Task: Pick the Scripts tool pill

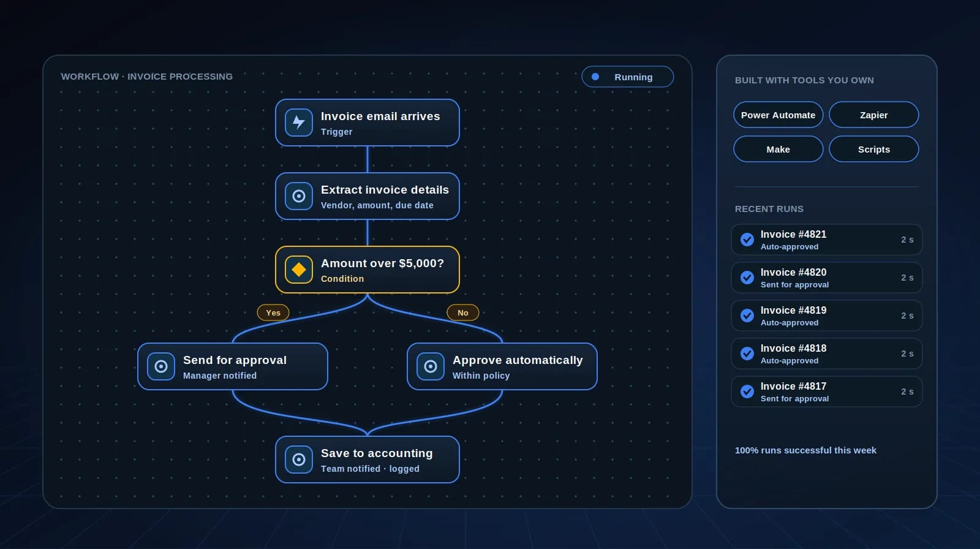Action: click(874, 149)
